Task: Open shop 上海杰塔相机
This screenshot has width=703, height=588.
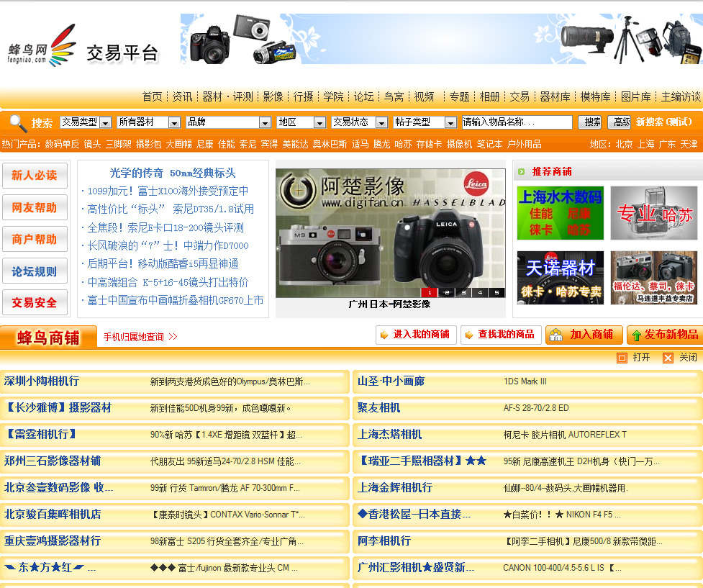Action: [x=389, y=434]
